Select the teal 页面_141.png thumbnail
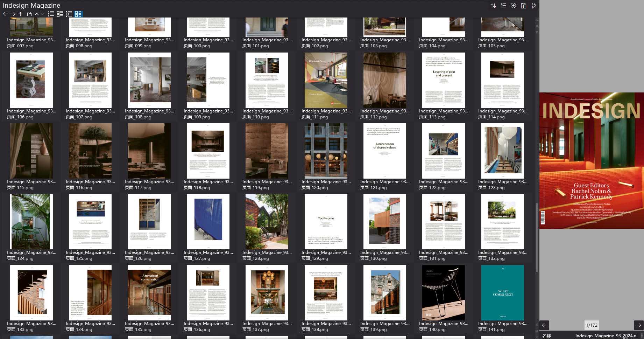Image resolution: width=644 pixels, height=339 pixels. click(x=502, y=292)
